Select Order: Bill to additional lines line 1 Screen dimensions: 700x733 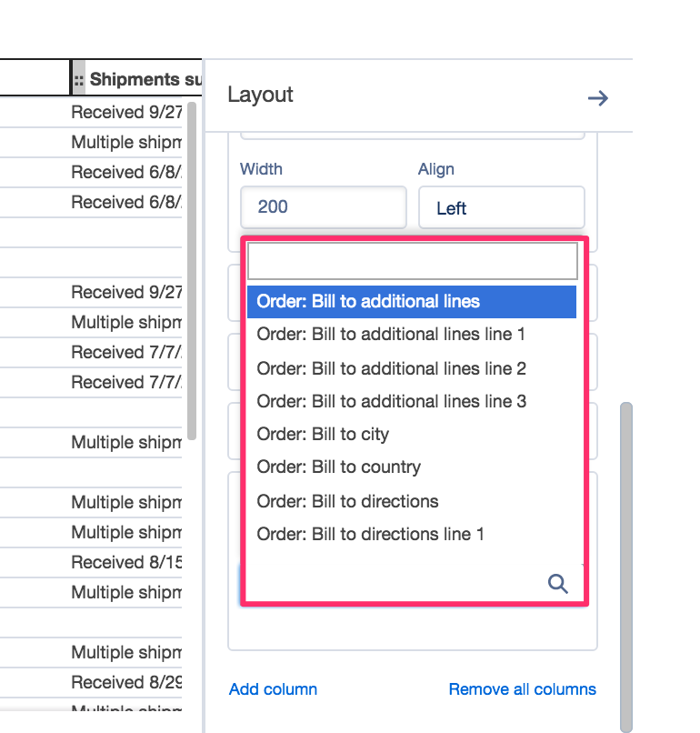[x=391, y=335]
